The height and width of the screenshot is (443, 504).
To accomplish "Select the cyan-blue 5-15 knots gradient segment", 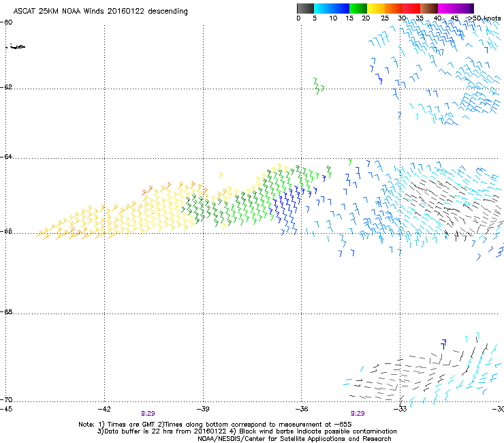I will coord(332,8).
